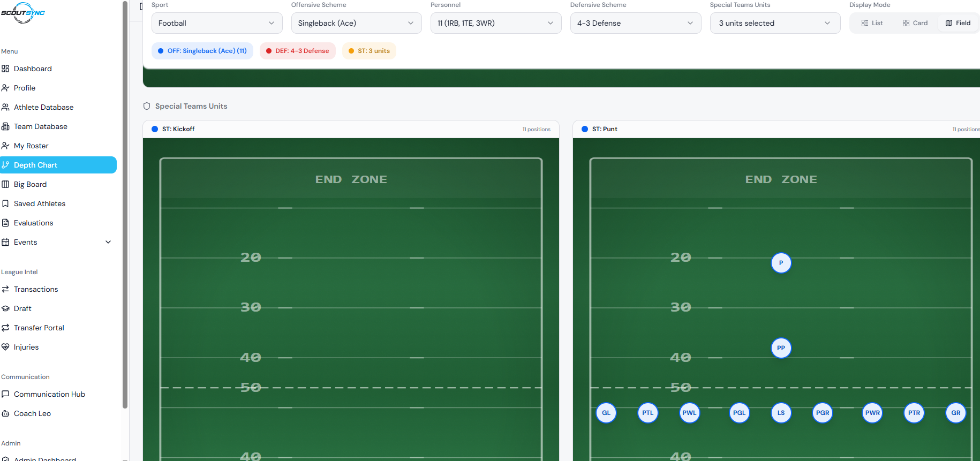Open the Personnel 11 dropdown
The image size is (980, 461).
[496, 23]
